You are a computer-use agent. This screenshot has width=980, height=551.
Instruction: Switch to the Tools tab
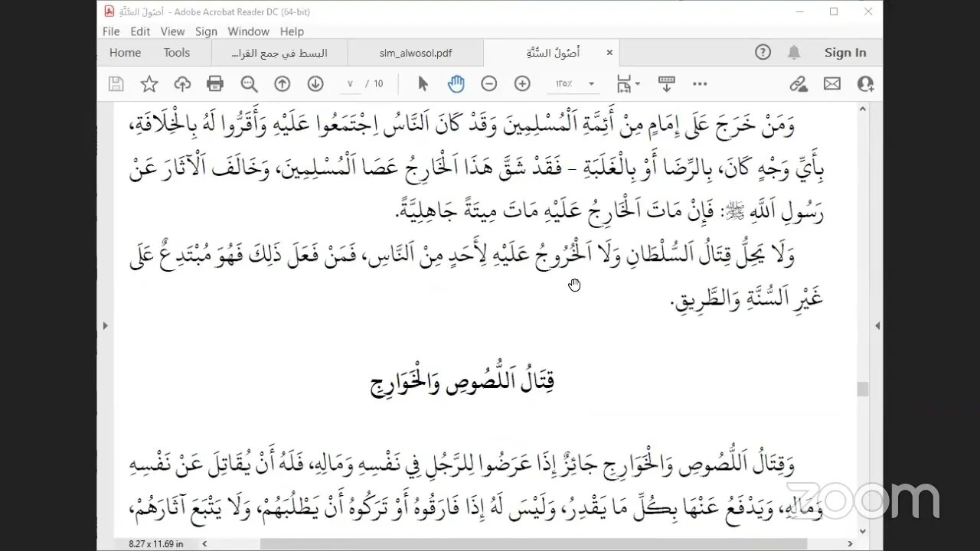pyautogui.click(x=176, y=53)
